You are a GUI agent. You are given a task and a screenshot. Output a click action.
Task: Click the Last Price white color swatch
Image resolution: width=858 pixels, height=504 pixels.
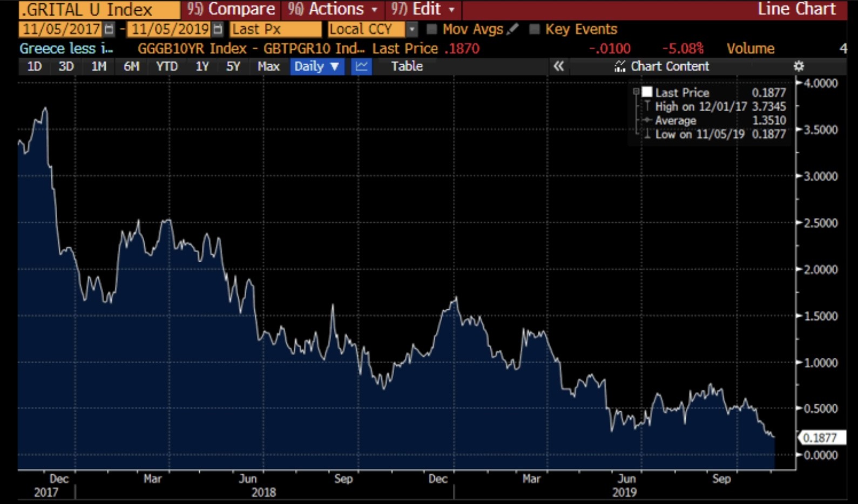click(647, 92)
